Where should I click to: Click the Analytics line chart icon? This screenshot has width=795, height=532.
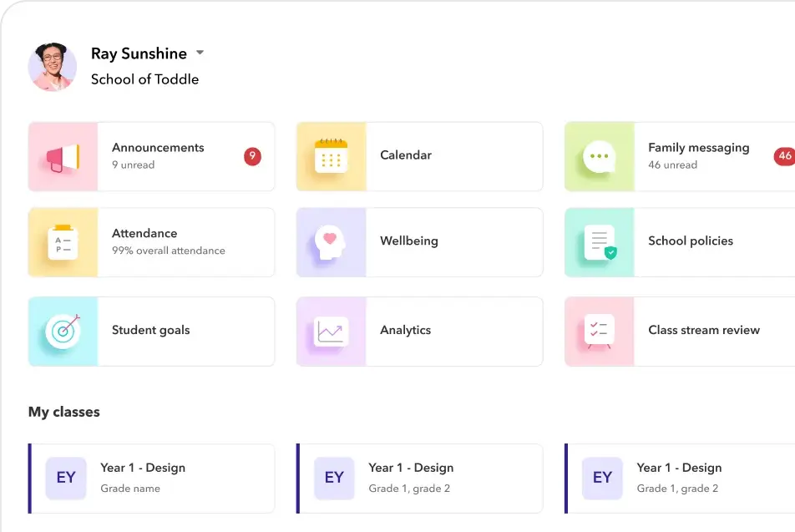331,331
